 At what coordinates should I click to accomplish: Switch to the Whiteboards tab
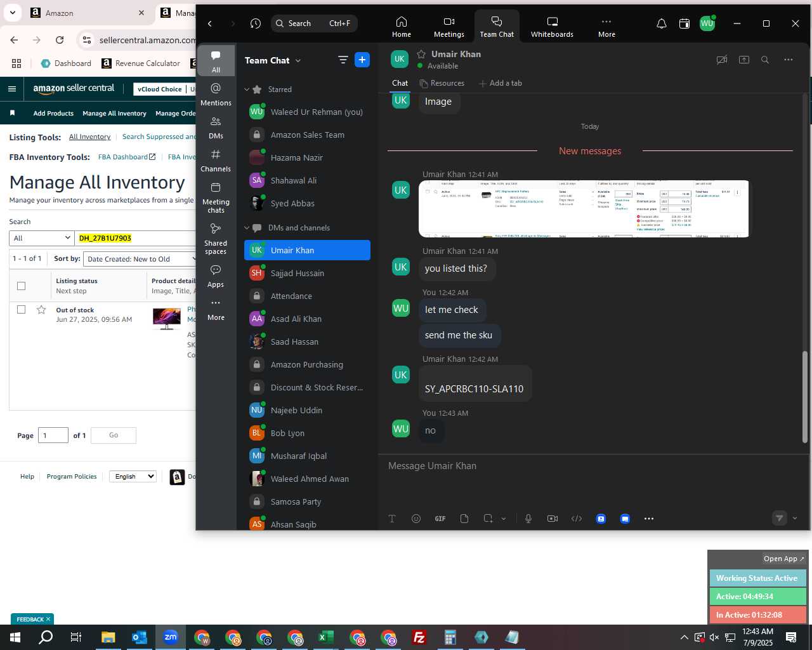pyautogui.click(x=552, y=27)
